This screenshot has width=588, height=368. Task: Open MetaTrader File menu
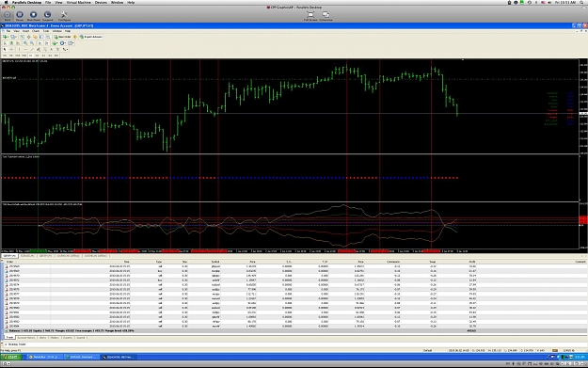click(x=8, y=31)
